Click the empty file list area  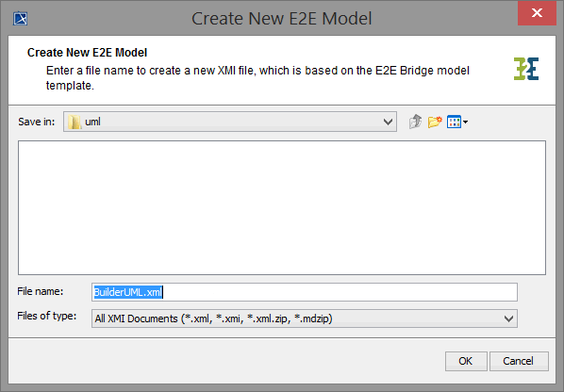282,207
